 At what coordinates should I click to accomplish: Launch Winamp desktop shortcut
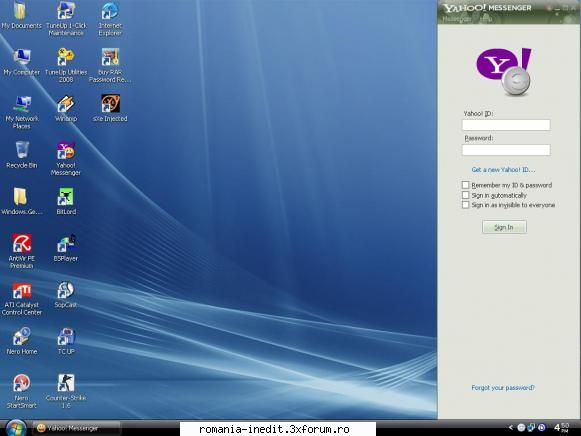coord(66,109)
